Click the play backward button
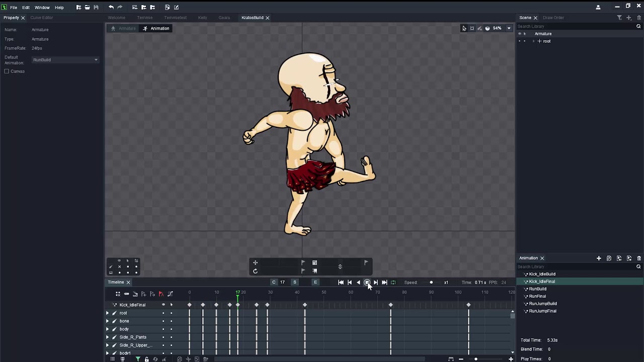This screenshot has width=644, height=362. pos(358,283)
